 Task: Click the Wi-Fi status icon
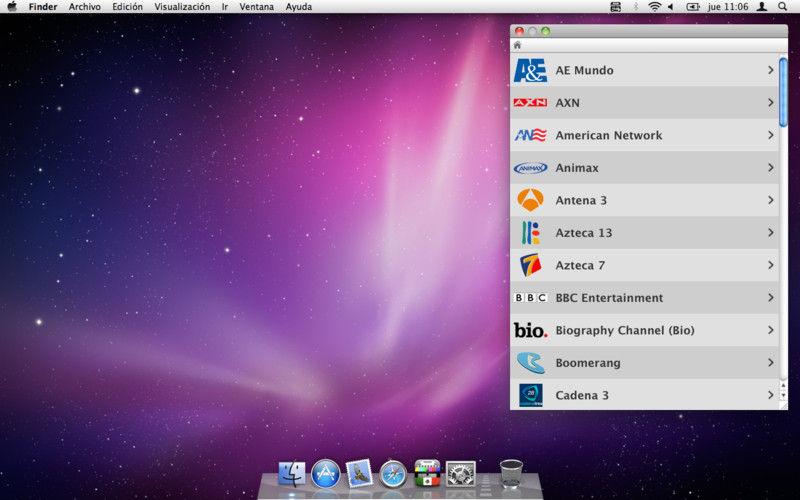(x=654, y=7)
